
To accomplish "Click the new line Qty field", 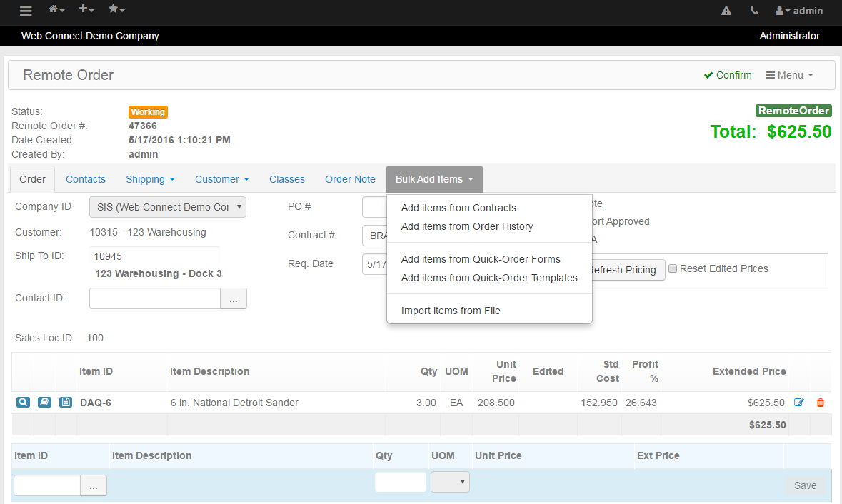I will 401,482.
